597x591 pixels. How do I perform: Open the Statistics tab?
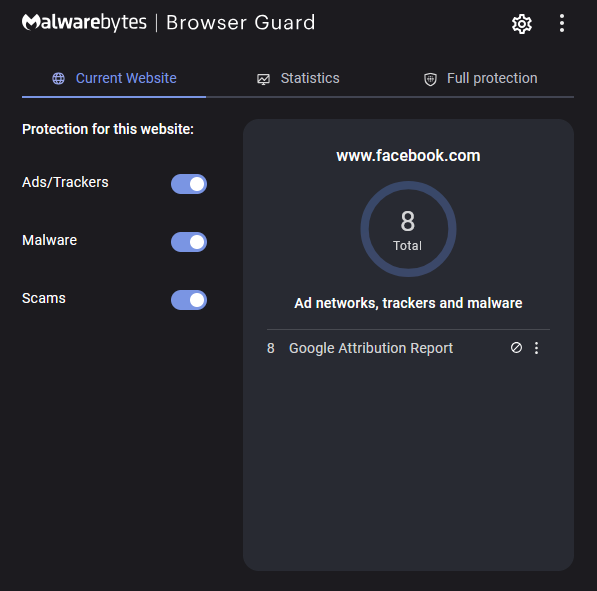pos(298,78)
